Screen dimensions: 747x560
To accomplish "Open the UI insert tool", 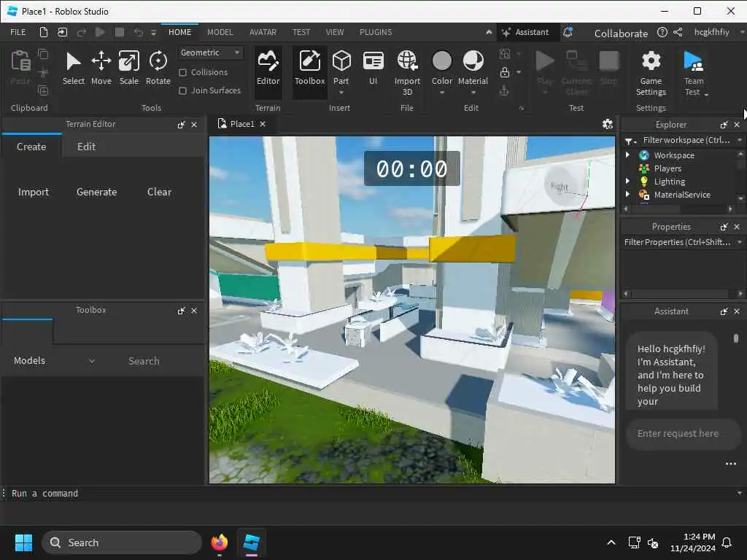I will [x=373, y=68].
